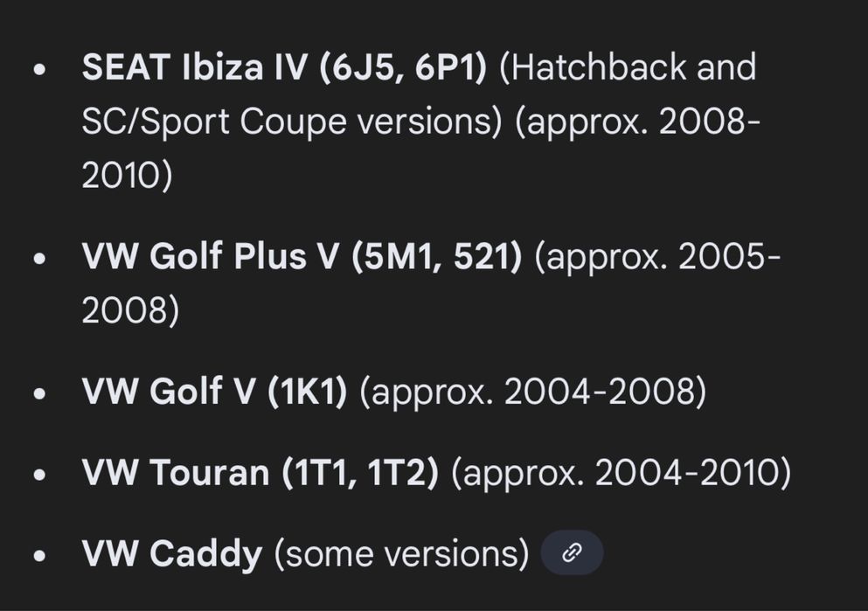868x611 pixels.
Task: Select the bold VW Caddy label
Action: tap(171, 554)
